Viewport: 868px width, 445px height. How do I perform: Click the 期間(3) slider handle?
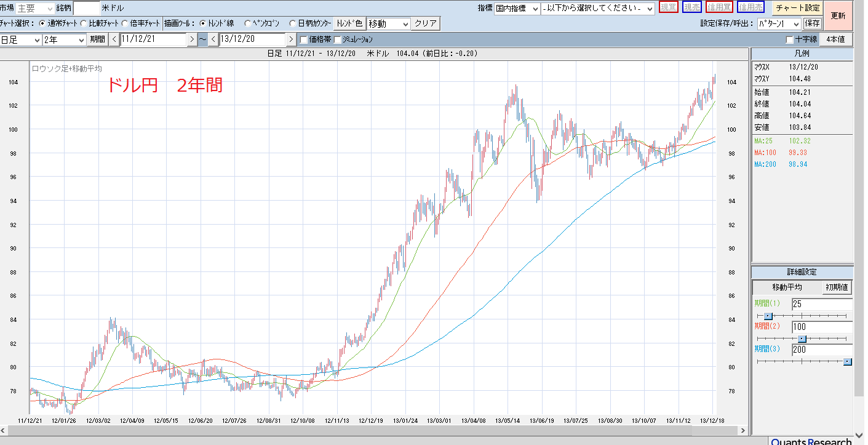click(847, 361)
